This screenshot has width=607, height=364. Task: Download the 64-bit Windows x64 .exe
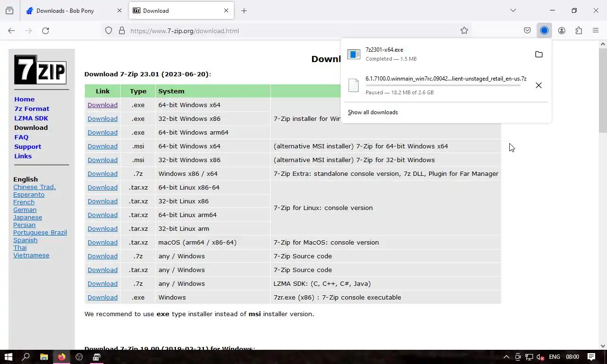coord(102,105)
